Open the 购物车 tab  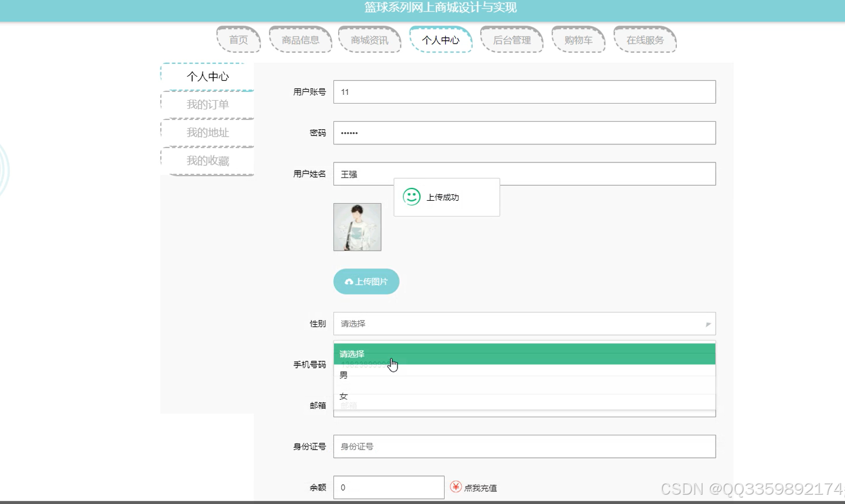(x=578, y=40)
